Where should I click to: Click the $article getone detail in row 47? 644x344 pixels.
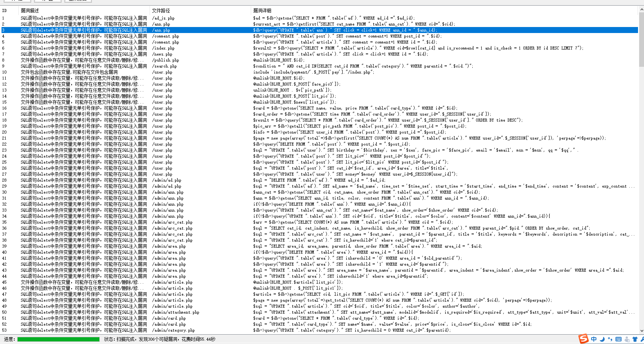point(359,294)
